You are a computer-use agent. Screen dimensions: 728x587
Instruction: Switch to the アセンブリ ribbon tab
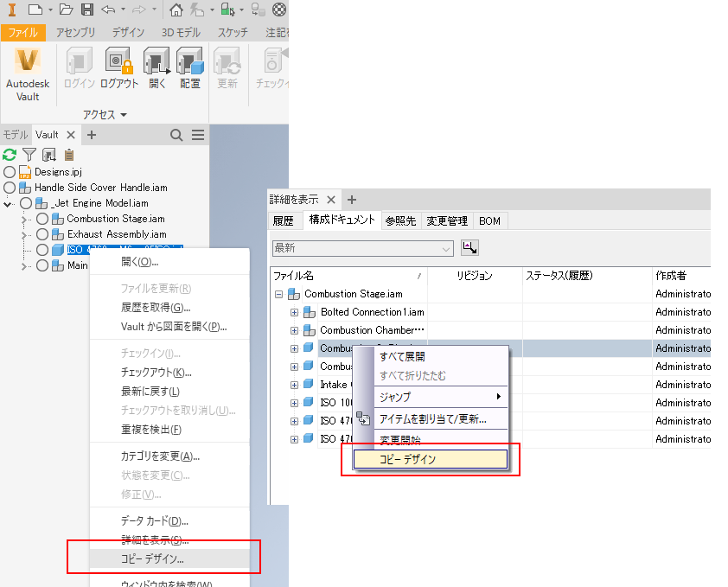pos(76,33)
